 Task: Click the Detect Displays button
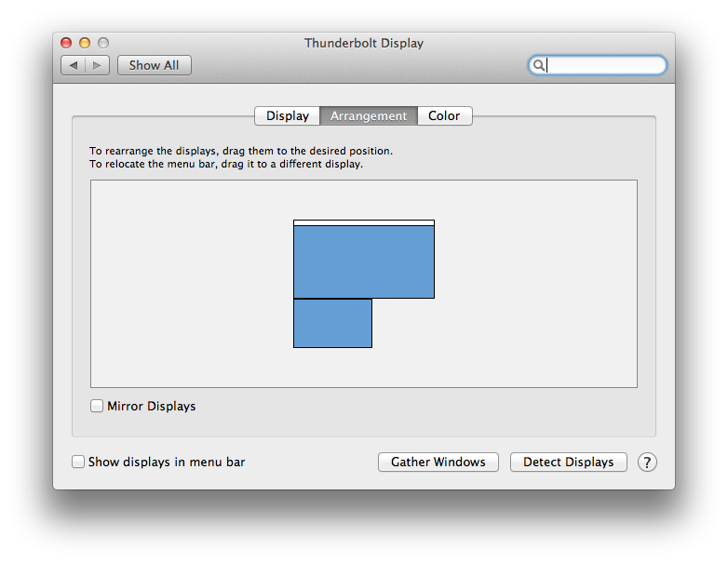click(x=568, y=462)
